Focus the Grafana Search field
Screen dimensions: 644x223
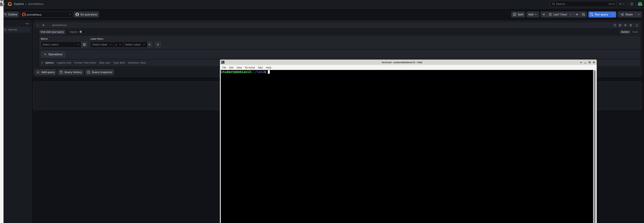(583, 4)
